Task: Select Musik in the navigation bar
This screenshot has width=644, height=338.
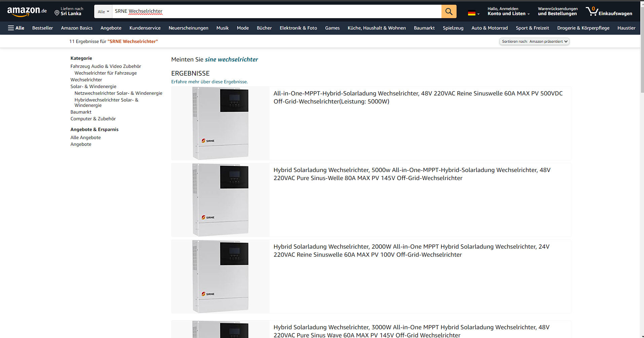Action: pyautogui.click(x=222, y=28)
